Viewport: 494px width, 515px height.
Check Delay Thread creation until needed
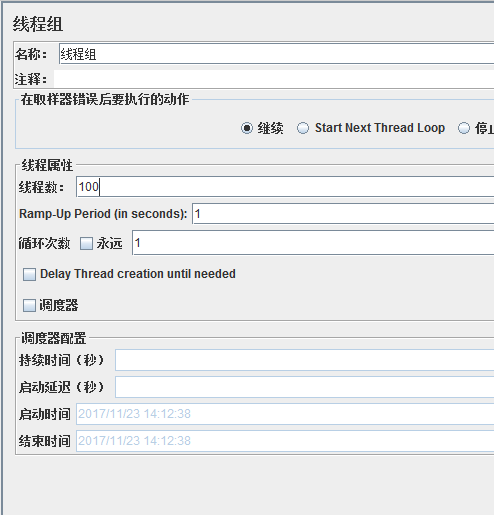(29, 274)
